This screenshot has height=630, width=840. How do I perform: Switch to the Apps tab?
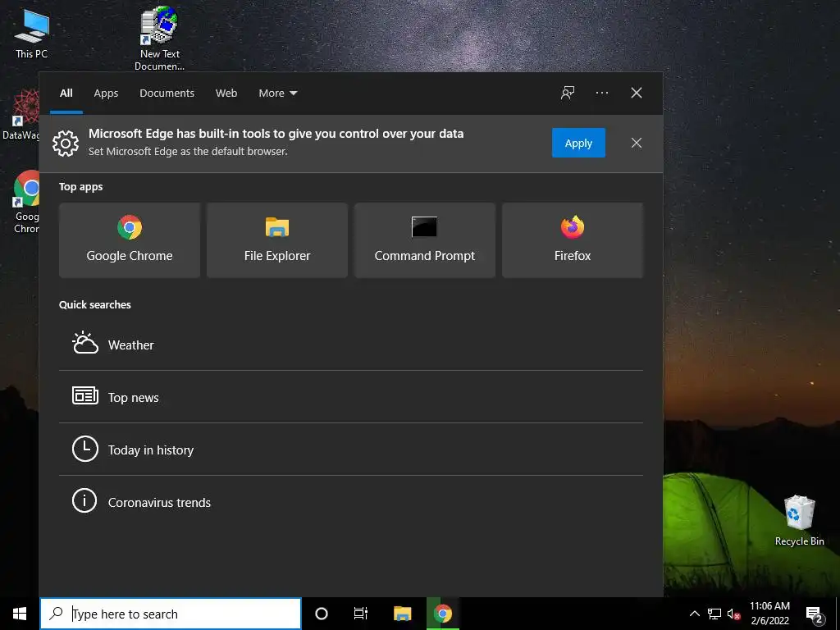(106, 93)
